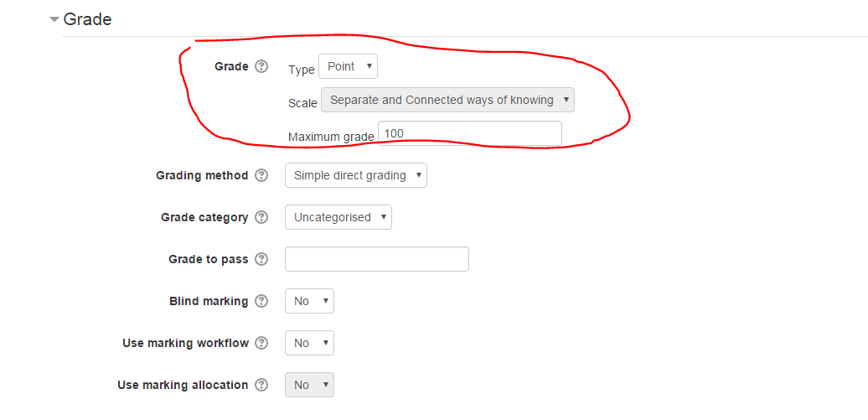Click the Blind marking label text
868x420 pixels.
pyautogui.click(x=209, y=301)
